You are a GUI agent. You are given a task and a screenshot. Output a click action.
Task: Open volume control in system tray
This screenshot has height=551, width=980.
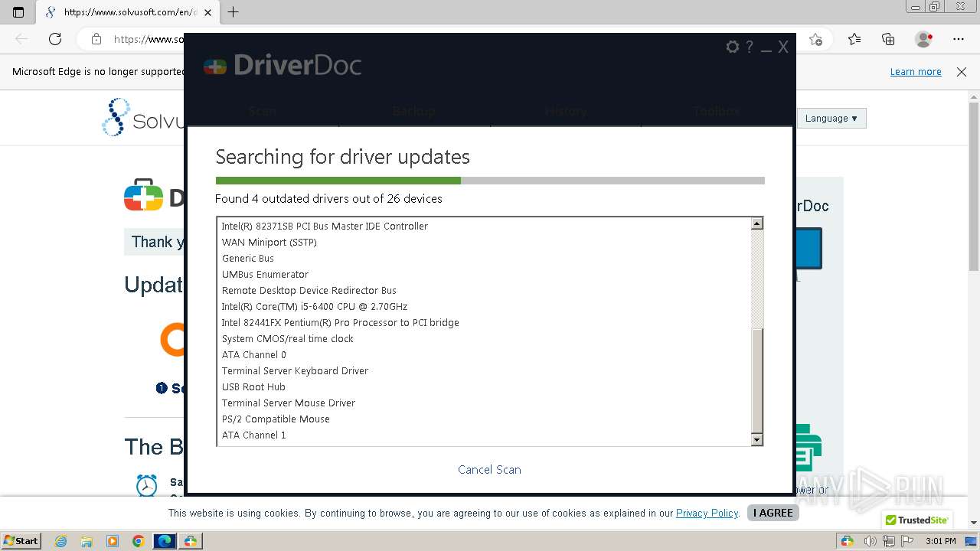[871, 541]
